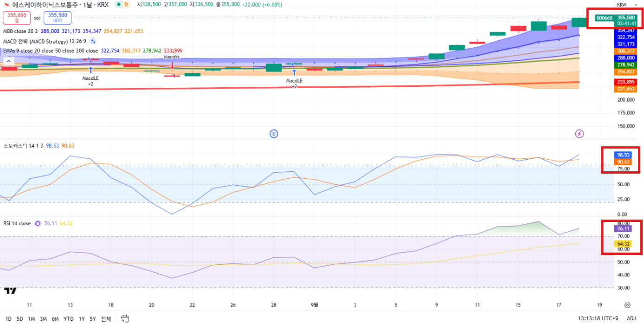
Task: Select the 6M time range
Action: tap(55, 318)
